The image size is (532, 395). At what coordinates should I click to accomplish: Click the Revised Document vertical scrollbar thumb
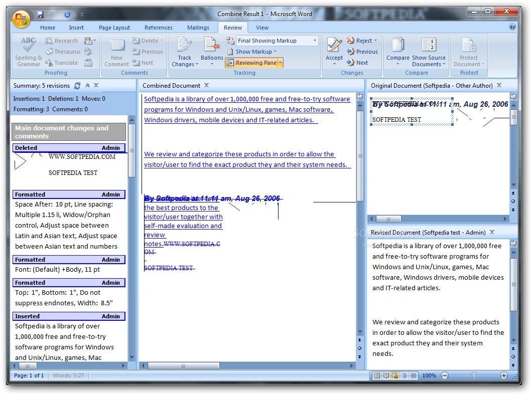pos(513,285)
